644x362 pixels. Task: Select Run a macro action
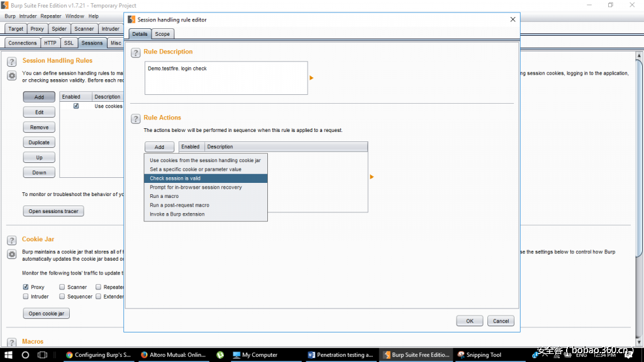206,196
